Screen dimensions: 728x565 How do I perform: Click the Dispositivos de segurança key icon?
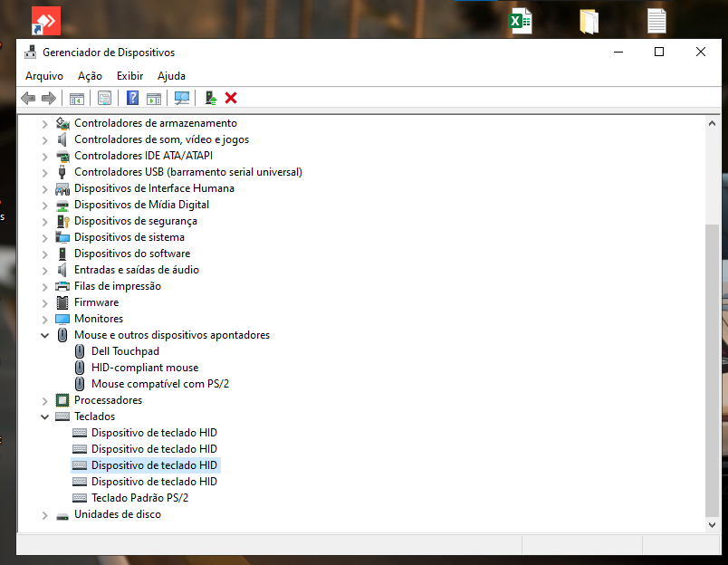point(62,221)
